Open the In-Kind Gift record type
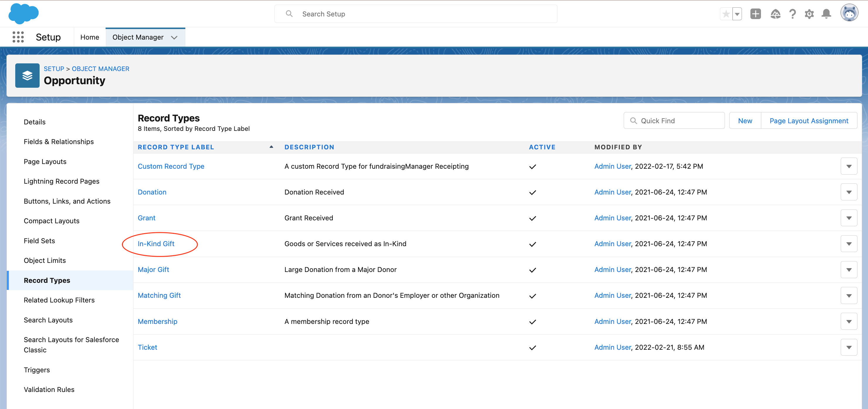This screenshot has height=409, width=868. click(x=156, y=244)
